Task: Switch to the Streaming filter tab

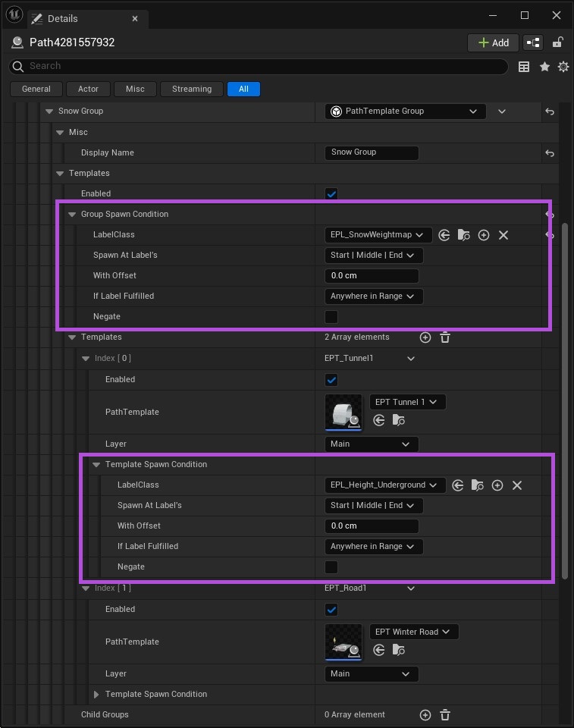Action: click(x=191, y=89)
